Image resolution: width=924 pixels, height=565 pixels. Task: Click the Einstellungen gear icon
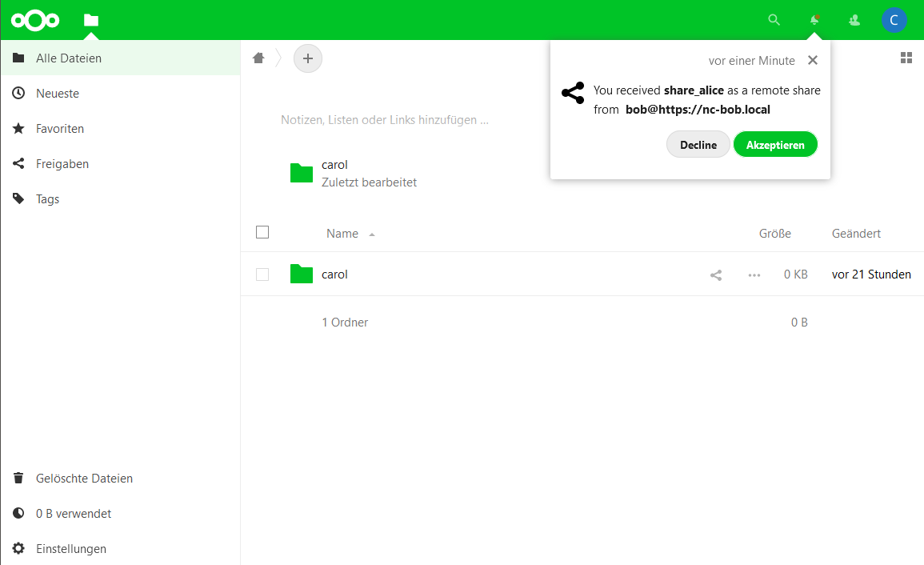coord(19,548)
